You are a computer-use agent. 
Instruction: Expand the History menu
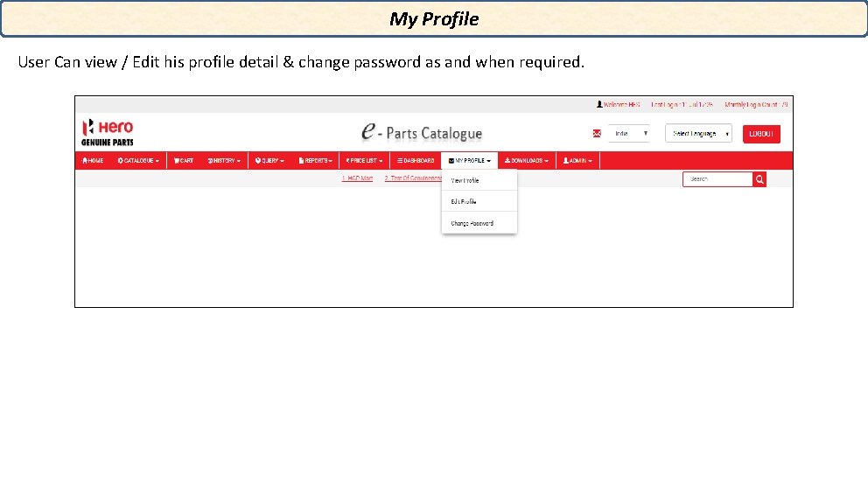(x=224, y=161)
